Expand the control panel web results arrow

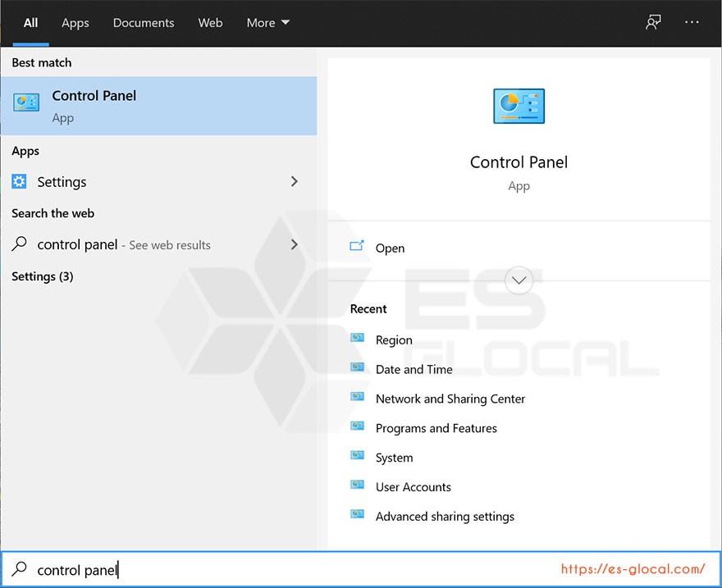coord(295,244)
